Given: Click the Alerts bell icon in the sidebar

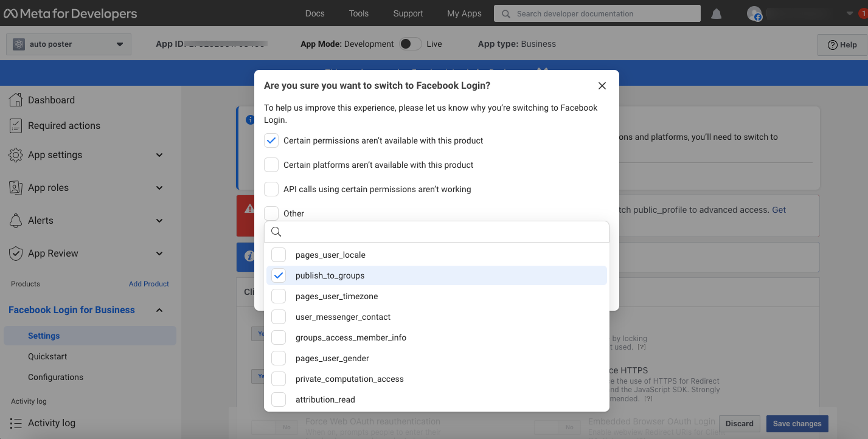Looking at the screenshot, I should pos(16,220).
